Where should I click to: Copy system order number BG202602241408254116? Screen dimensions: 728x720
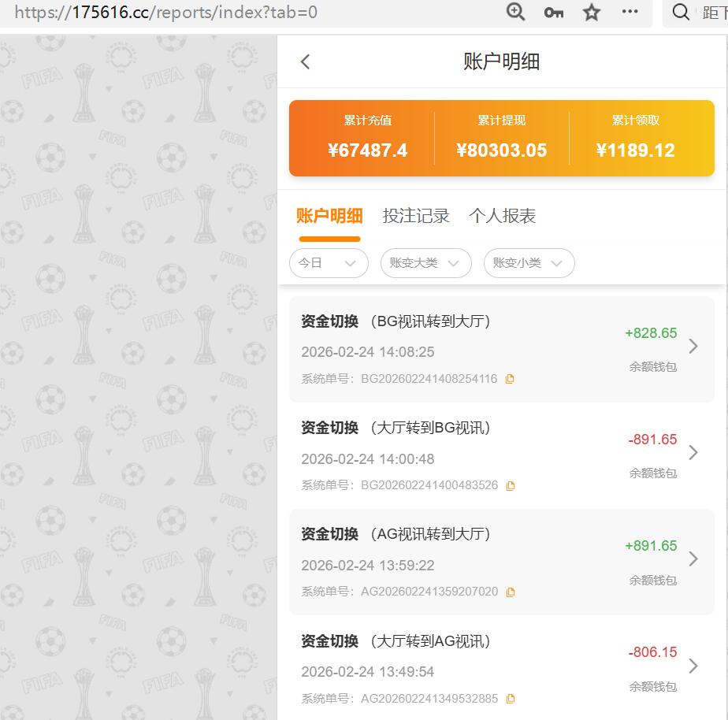pos(510,379)
